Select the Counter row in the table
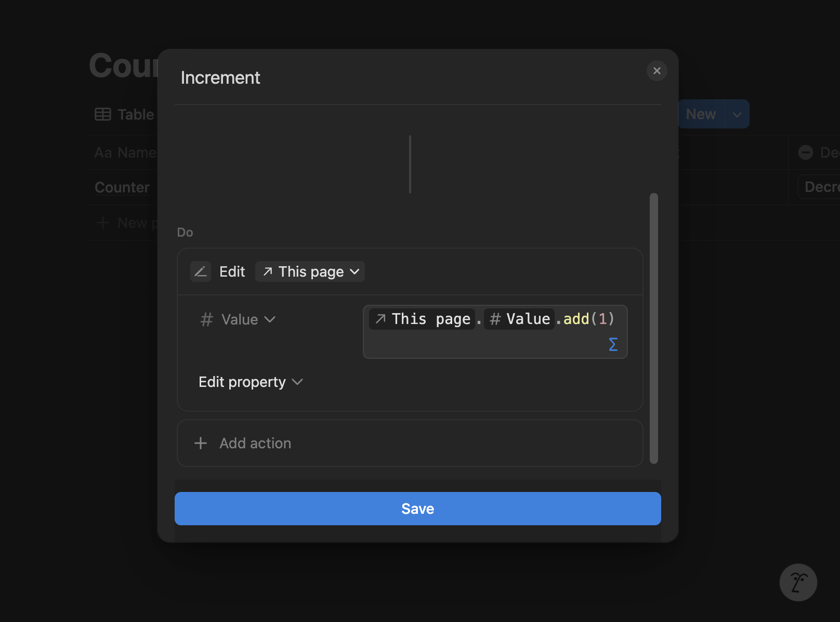Screen dimensions: 840x622 (x=122, y=187)
